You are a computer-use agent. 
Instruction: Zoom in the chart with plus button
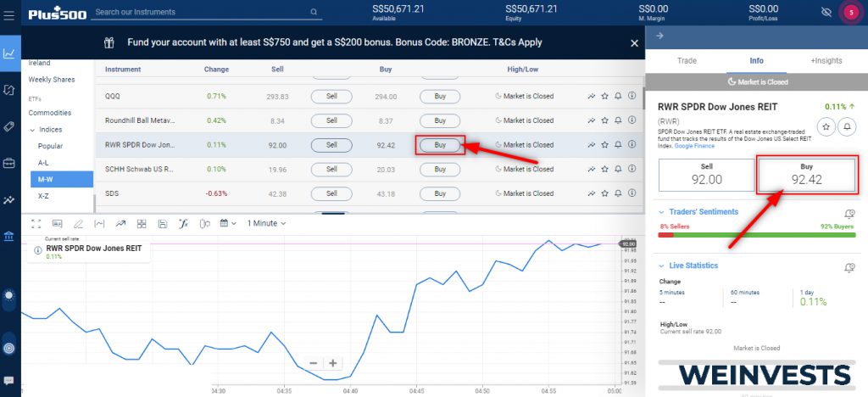point(332,363)
